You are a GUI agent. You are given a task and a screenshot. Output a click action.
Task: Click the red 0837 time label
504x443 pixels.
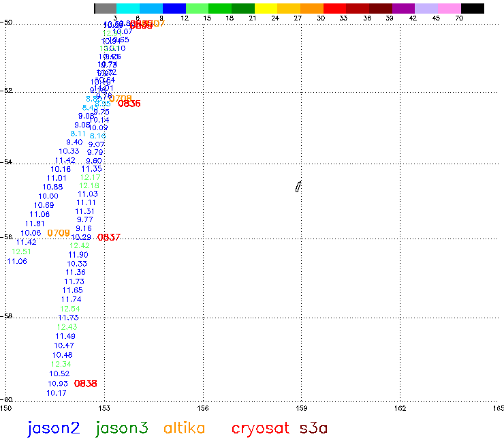point(109,237)
